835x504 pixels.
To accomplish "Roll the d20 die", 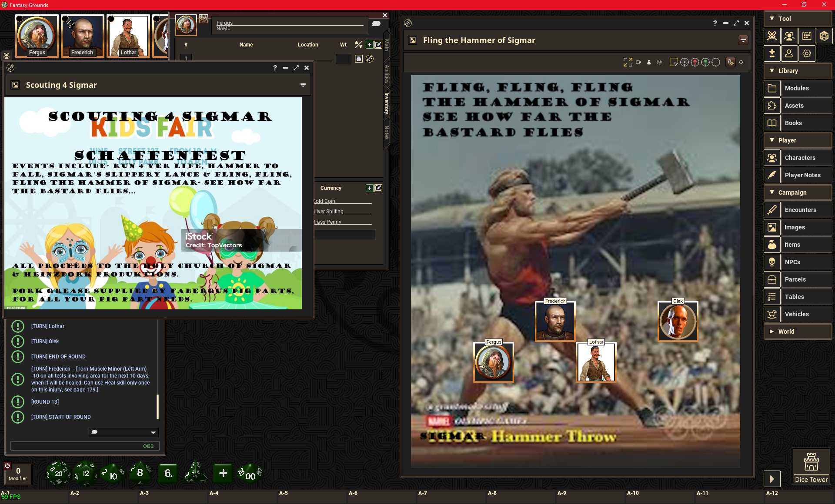I will pyautogui.click(x=58, y=473).
